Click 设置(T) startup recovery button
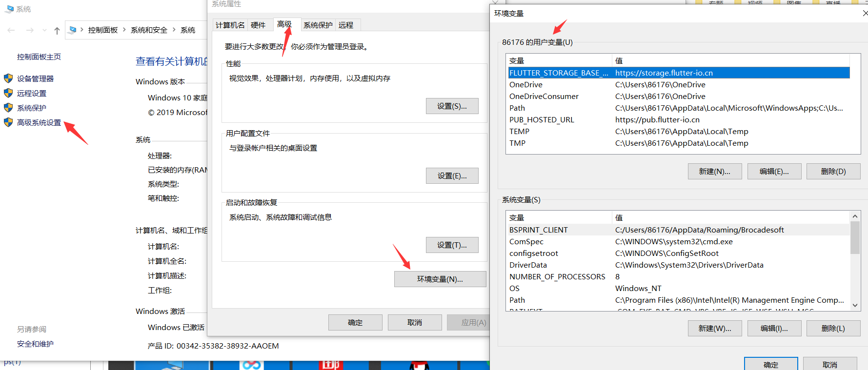The image size is (868, 370). (452, 245)
